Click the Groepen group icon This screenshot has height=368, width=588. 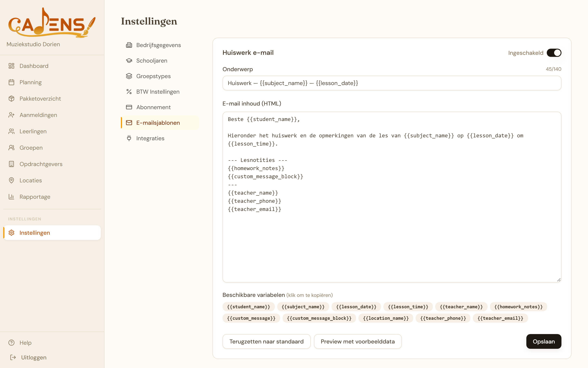[x=11, y=148]
